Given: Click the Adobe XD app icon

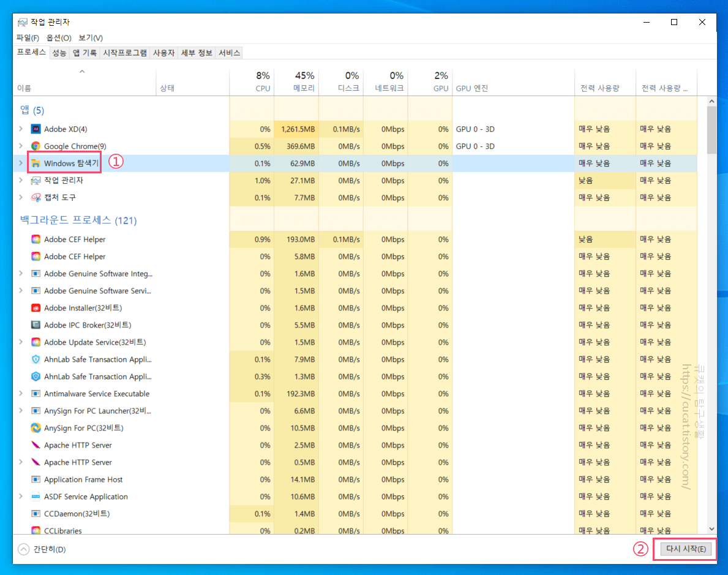Looking at the screenshot, I should tap(36, 129).
